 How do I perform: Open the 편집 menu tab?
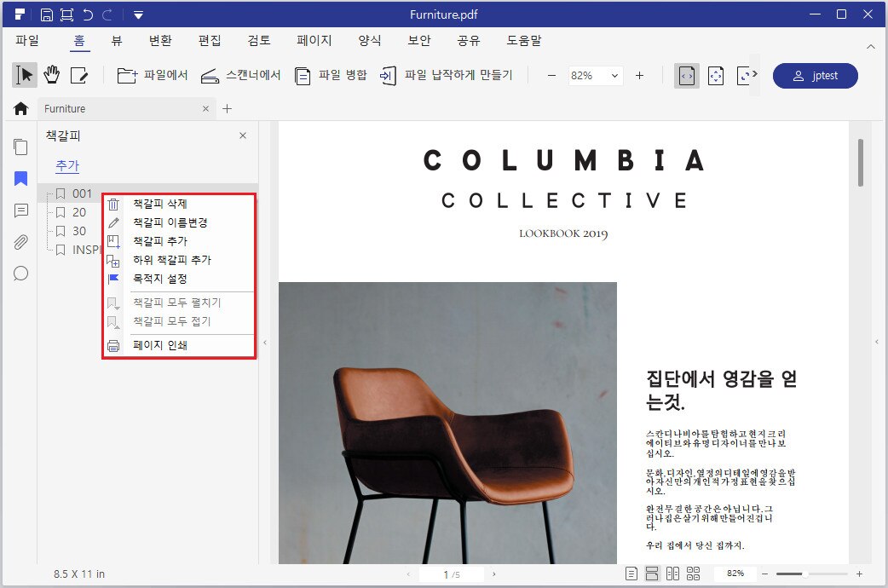click(x=210, y=41)
